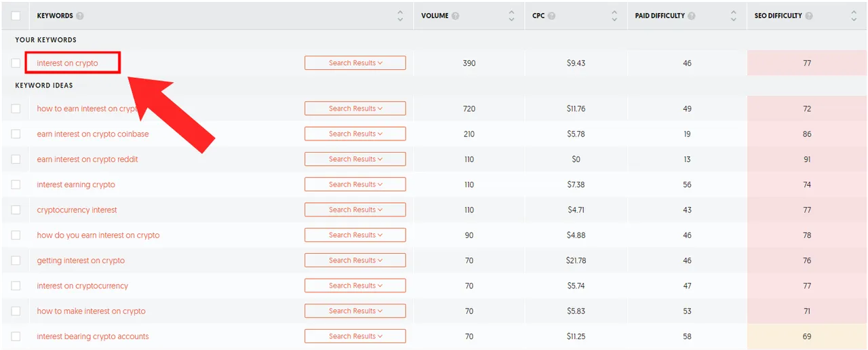Expand Search Results for 'getting interest on crypto'
The height and width of the screenshot is (350, 868).
pos(355,260)
